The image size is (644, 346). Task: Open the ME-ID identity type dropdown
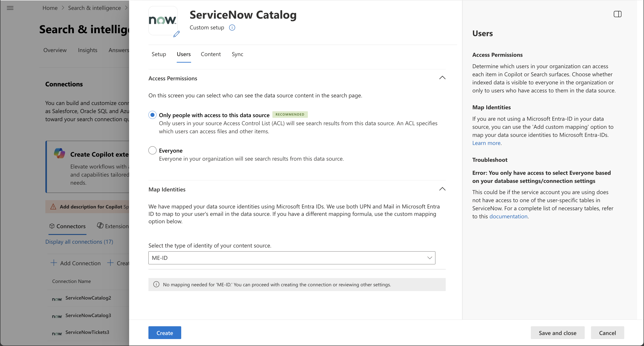pyautogui.click(x=292, y=258)
